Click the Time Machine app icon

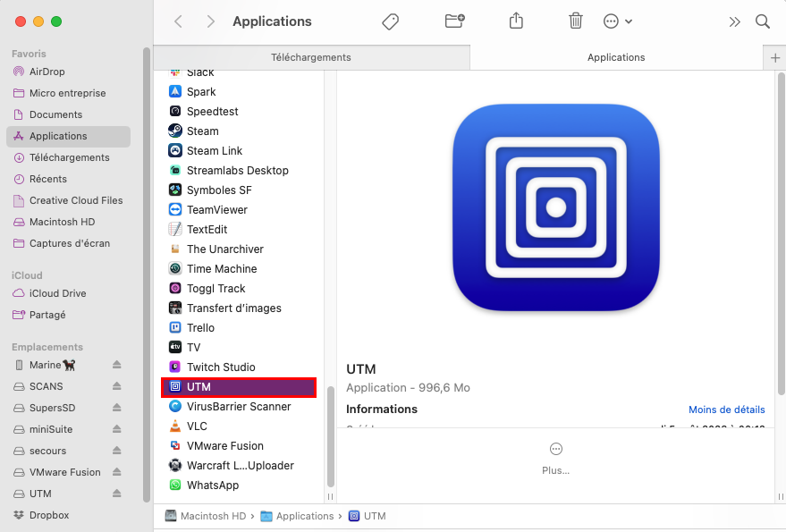click(x=175, y=269)
